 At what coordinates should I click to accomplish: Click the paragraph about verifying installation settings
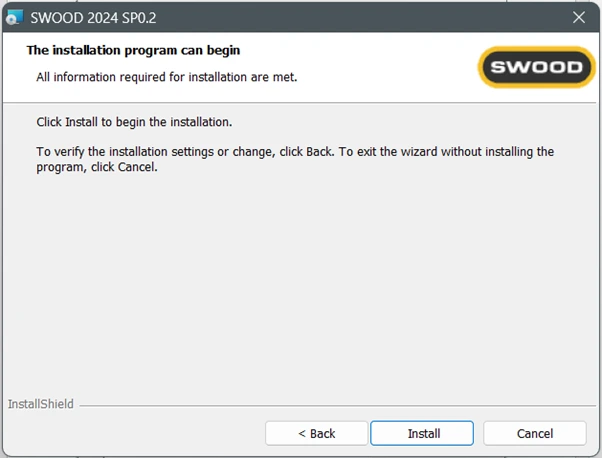point(295,159)
